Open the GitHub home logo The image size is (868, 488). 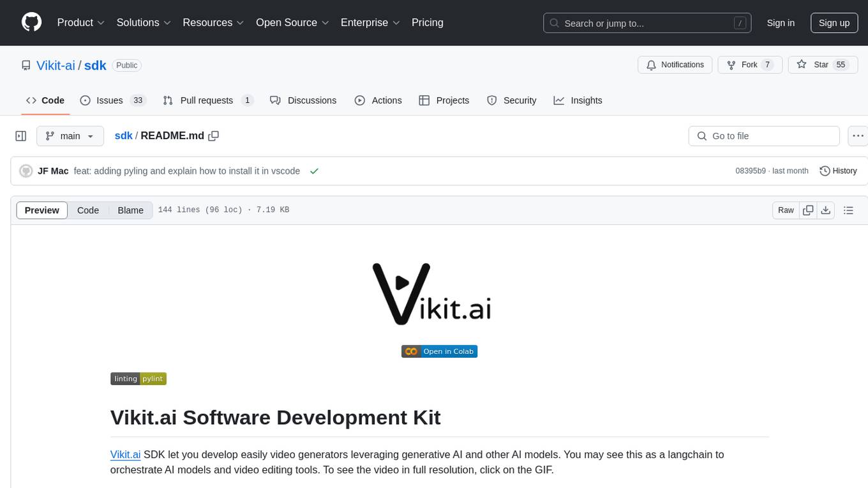click(31, 22)
